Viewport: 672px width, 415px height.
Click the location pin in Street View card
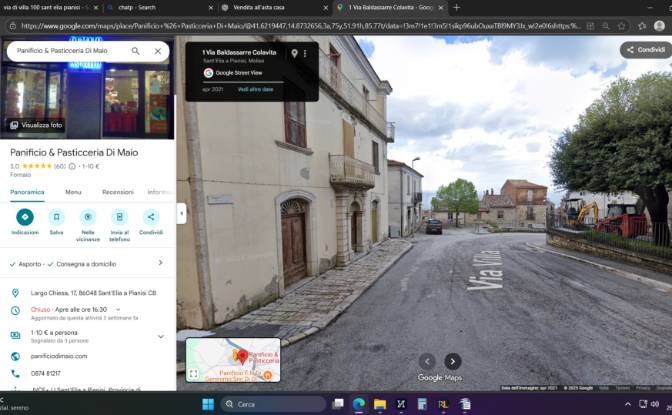(x=294, y=54)
